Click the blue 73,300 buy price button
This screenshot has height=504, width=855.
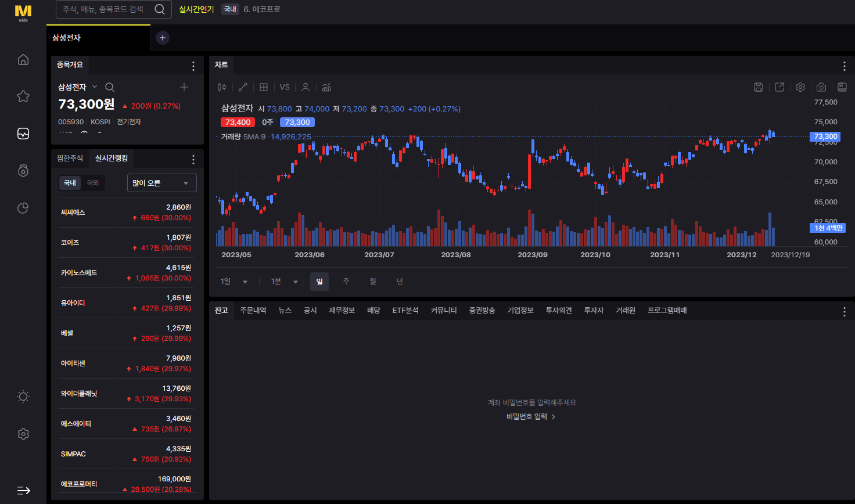297,122
